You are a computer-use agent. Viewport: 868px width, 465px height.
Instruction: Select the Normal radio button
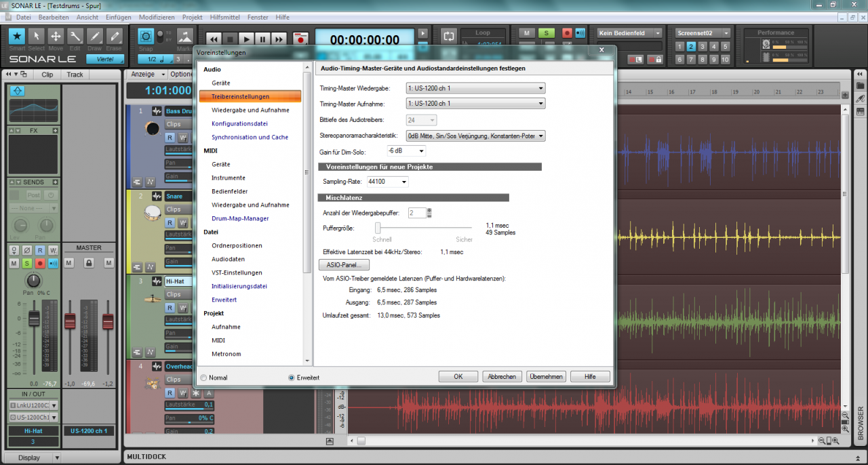(203, 378)
